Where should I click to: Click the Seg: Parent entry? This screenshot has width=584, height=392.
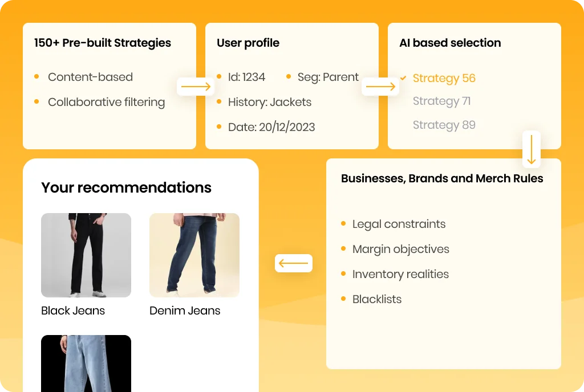point(328,77)
